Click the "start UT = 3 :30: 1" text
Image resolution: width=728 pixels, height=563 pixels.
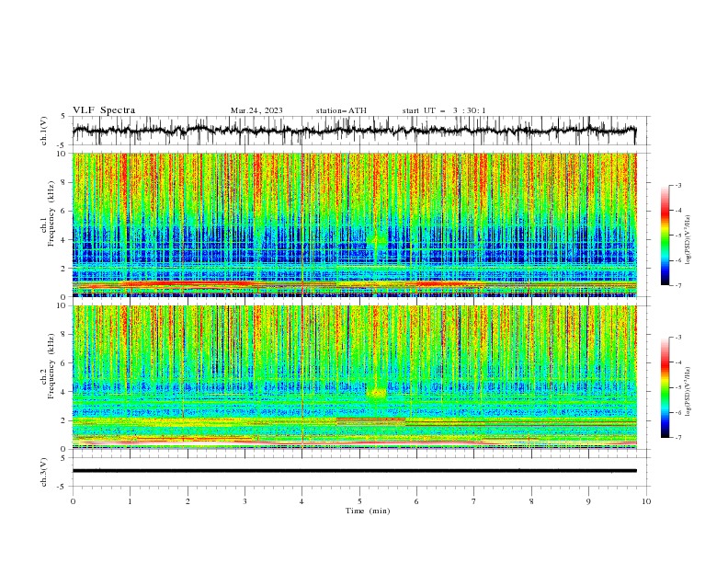[444, 110]
